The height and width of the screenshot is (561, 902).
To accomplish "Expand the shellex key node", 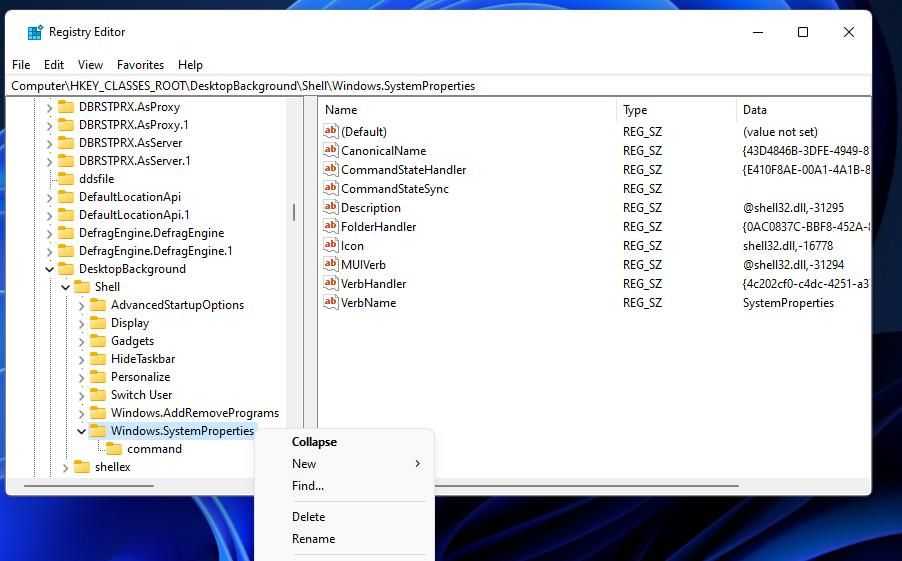I will coord(66,467).
